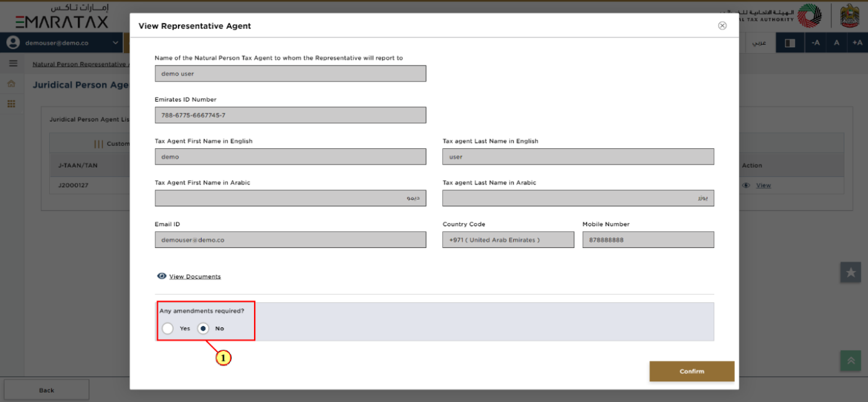The width and height of the screenshot is (868, 402).
Task: Click the natural person tax agent name field
Action: 290,74
